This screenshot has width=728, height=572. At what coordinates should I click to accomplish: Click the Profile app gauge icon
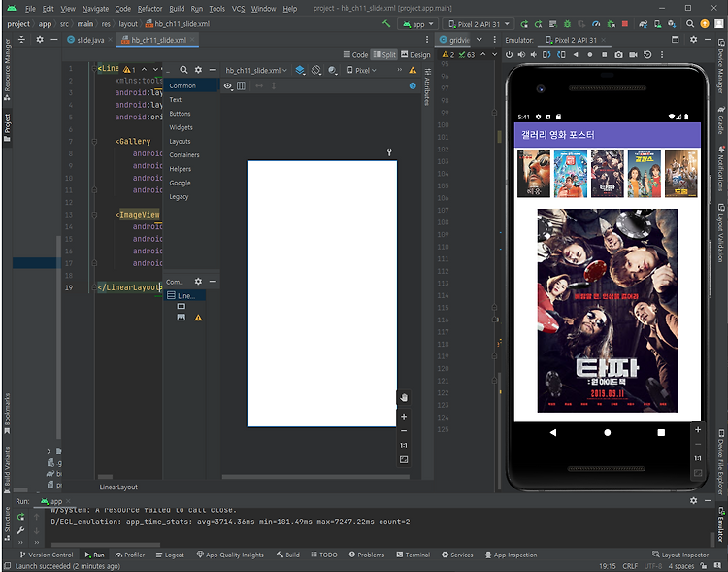point(596,24)
